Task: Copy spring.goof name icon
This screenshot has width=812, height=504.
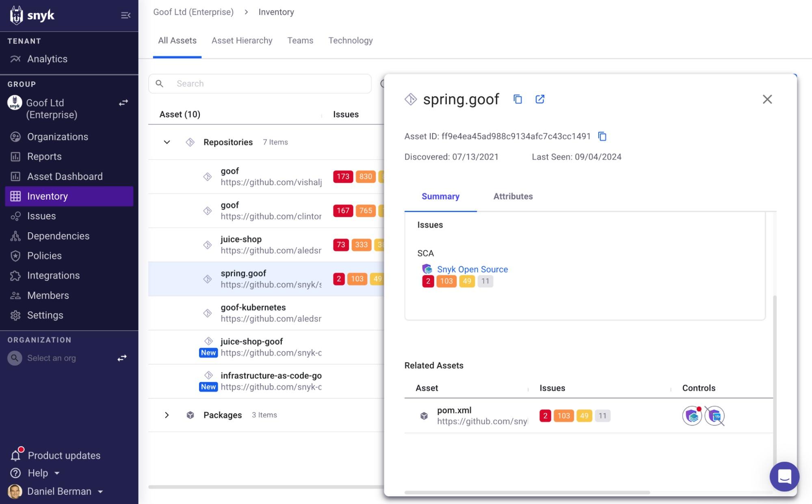Action: [518, 99]
